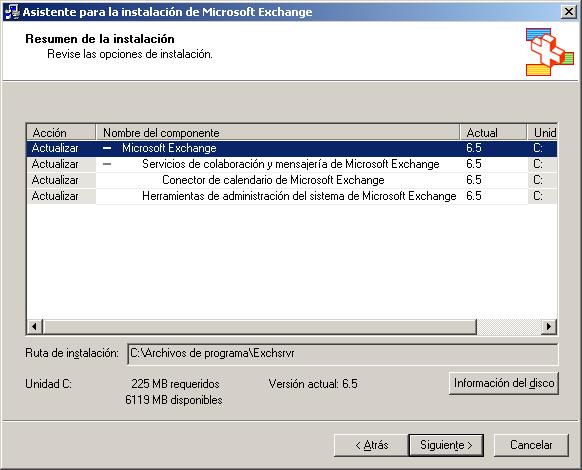Click the Unidad C: label
The image size is (582, 470).
(48, 383)
